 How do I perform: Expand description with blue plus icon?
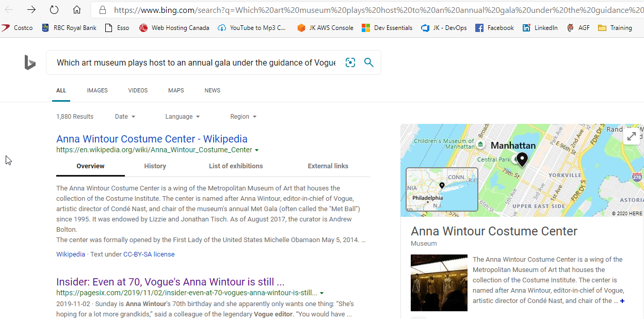622,301
